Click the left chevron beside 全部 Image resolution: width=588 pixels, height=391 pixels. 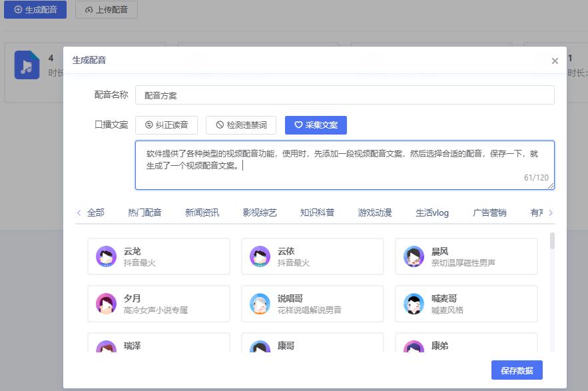pyautogui.click(x=79, y=211)
